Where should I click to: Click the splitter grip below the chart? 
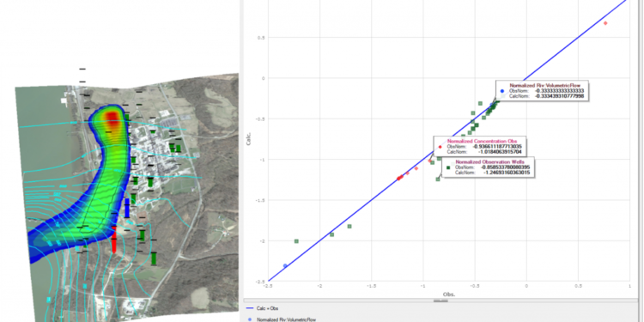440,301
